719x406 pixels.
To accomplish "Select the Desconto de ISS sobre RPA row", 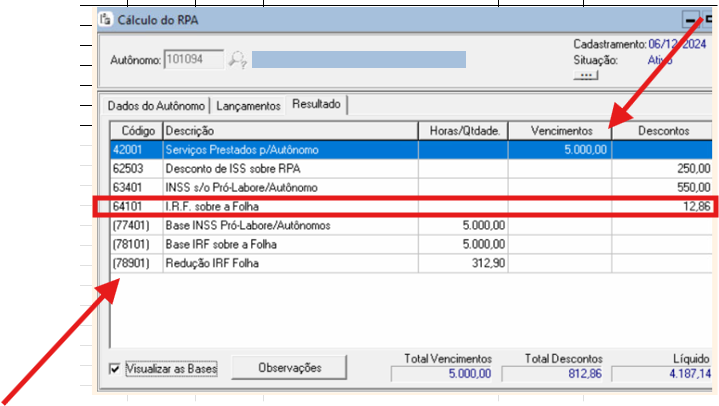I will 288,168.
